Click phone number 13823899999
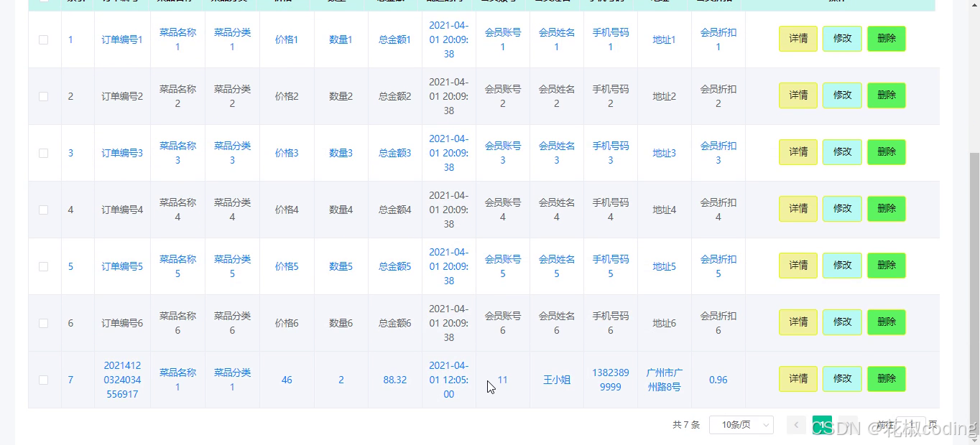Screen dimensions: 980x445 coord(611,380)
